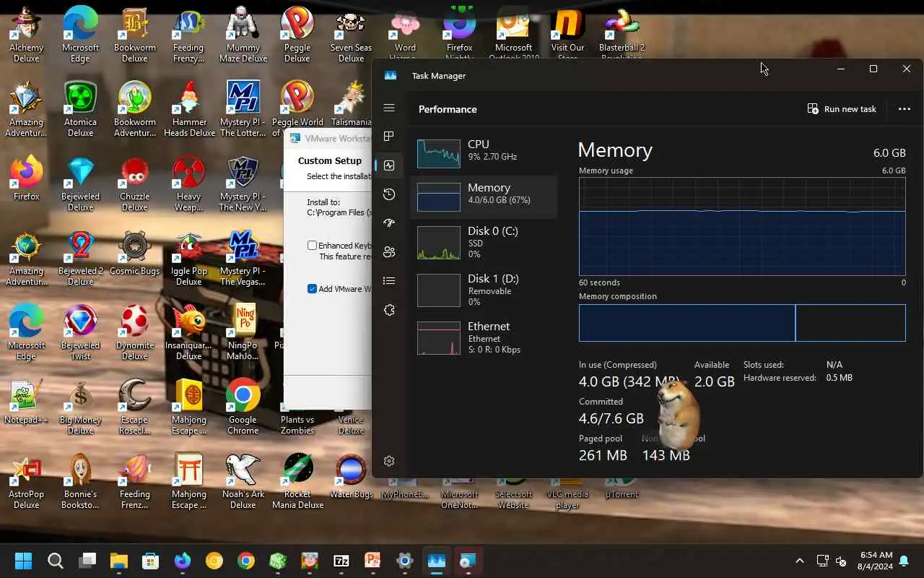Select CPU in Performance list
The image size is (924, 578).
click(484, 152)
